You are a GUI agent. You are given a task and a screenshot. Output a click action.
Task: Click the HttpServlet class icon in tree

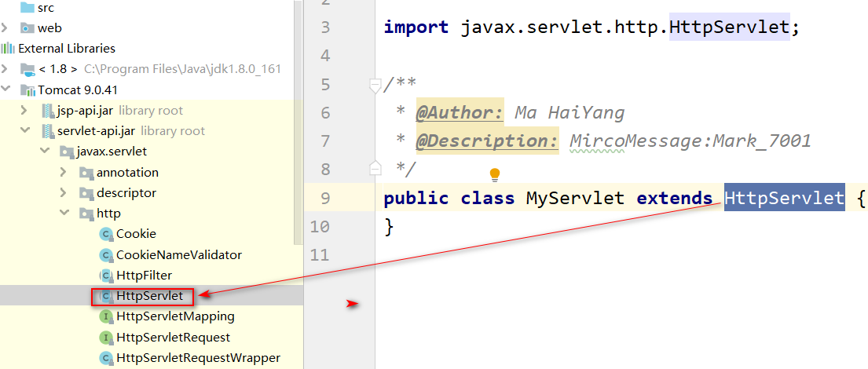pos(106,296)
